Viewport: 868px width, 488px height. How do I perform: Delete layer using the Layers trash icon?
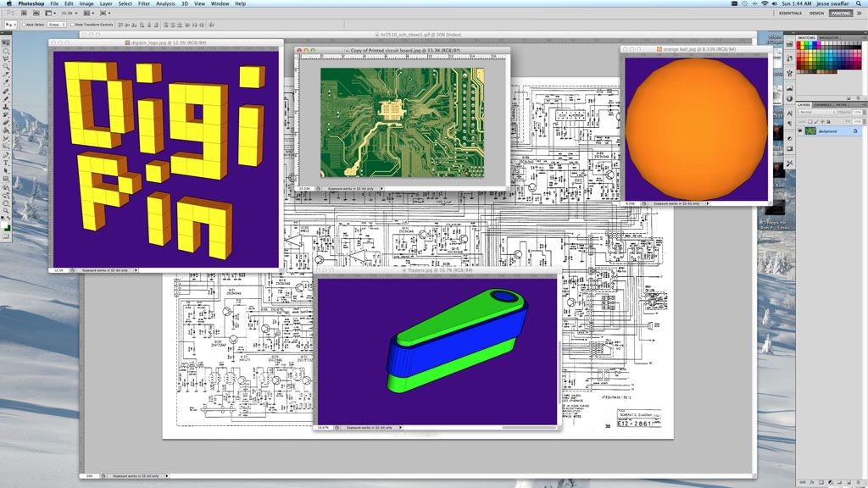click(x=860, y=482)
